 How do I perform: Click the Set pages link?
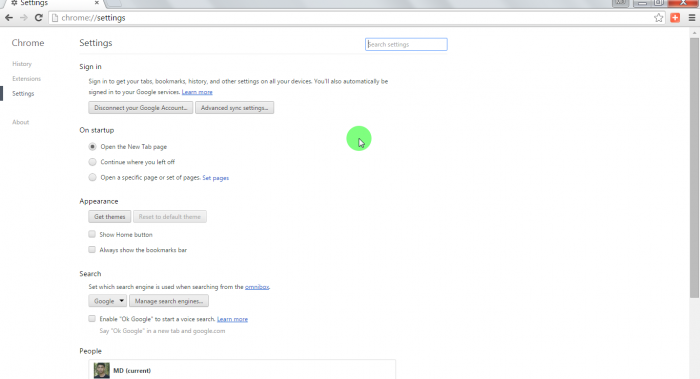(x=216, y=178)
